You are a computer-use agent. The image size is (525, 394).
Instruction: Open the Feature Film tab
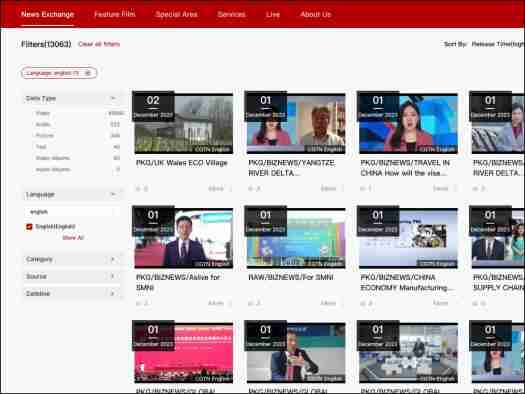115,14
